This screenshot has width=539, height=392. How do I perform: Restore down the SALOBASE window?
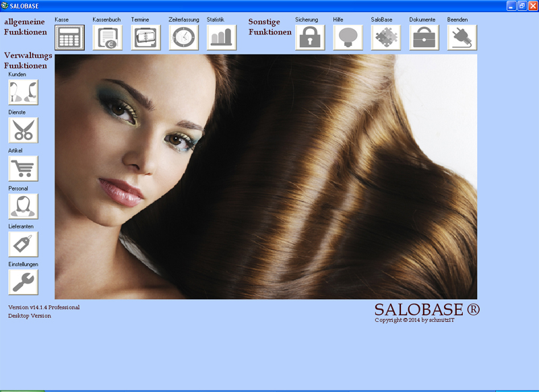pos(522,6)
